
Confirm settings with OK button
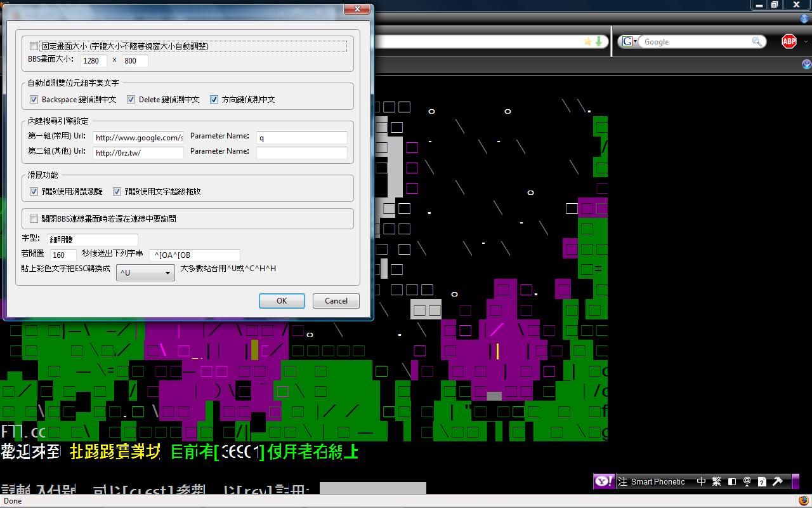click(x=282, y=301)
